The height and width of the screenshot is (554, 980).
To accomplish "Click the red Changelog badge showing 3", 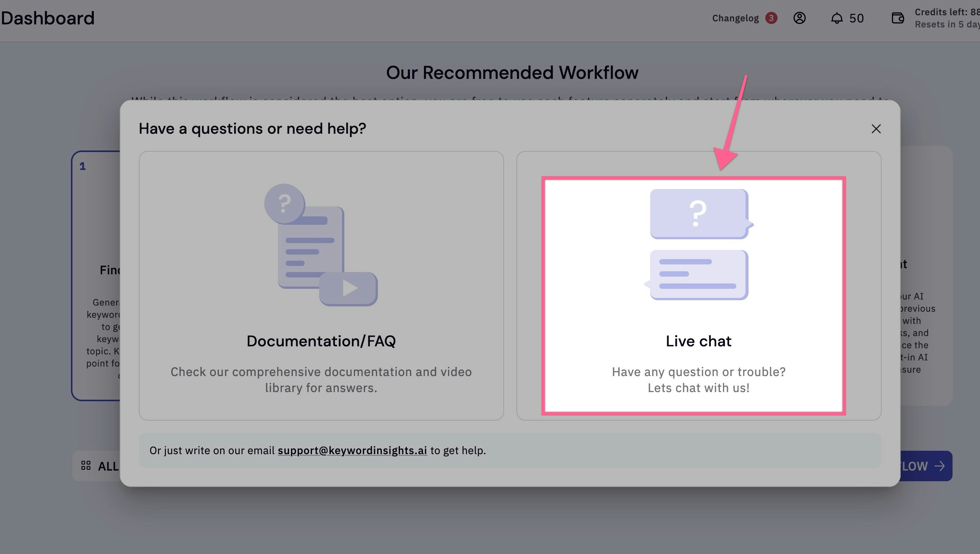I will click(771, 18).
